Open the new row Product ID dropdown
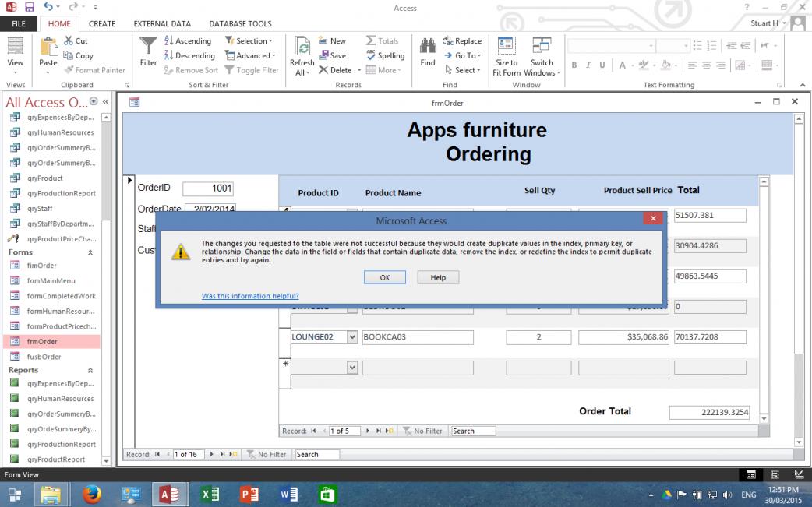Image resolution: width=812 pixels, height=507 pixels. click(x=352, y=368)
